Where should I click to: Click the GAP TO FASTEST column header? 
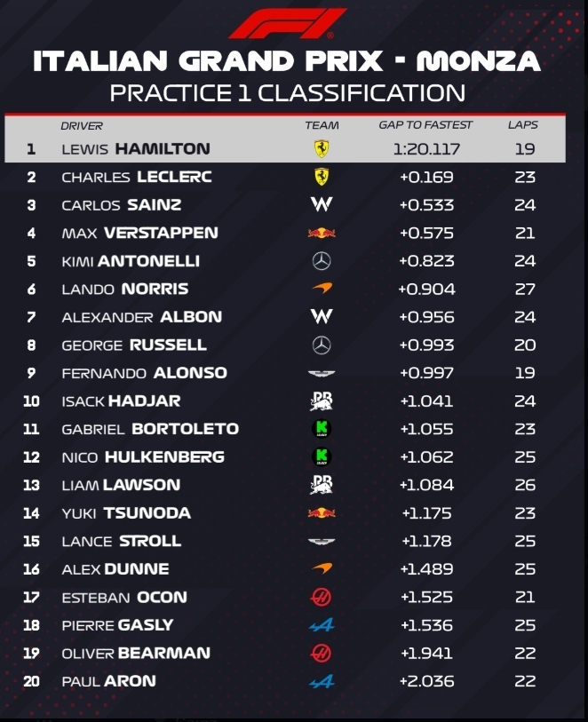click(425, 125)
